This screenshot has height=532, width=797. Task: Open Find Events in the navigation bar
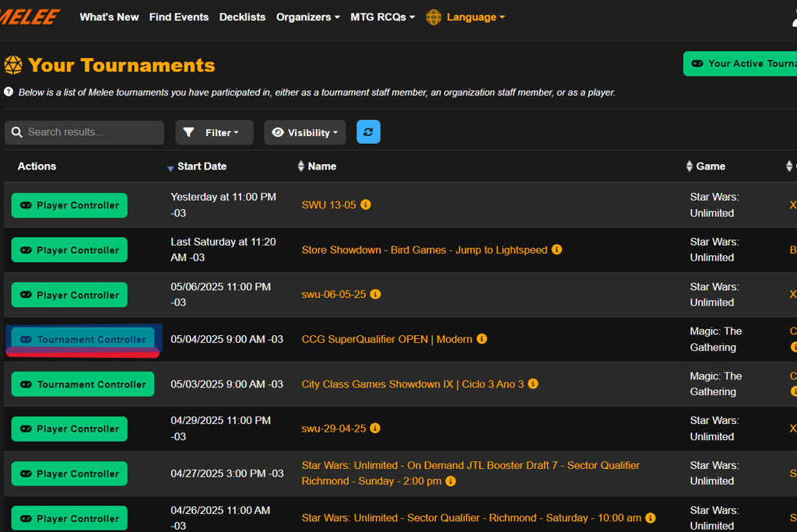(x=179, y=17)
